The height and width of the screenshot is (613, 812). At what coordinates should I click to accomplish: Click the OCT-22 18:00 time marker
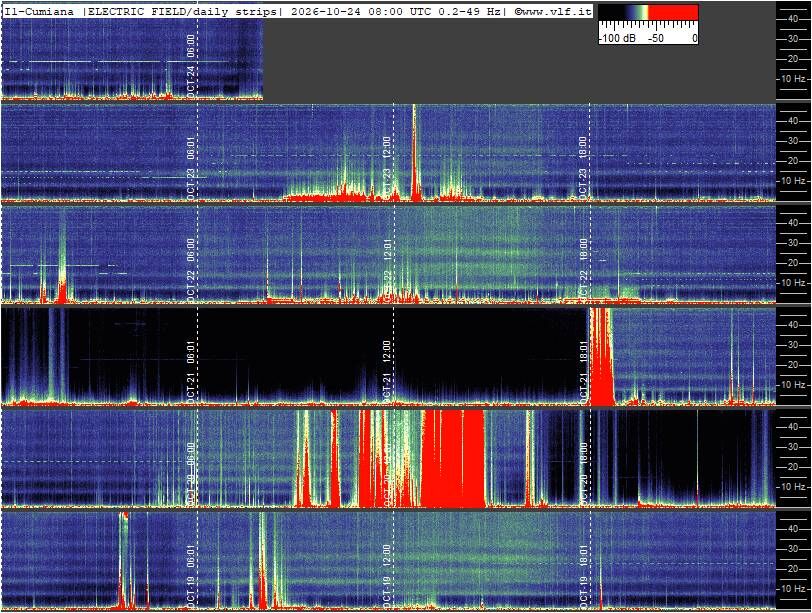[x=583, y=270]
